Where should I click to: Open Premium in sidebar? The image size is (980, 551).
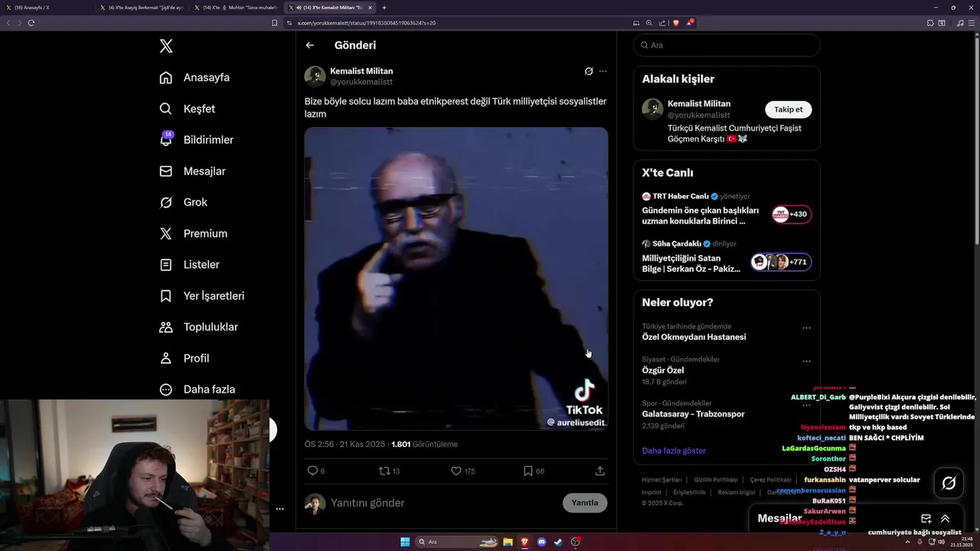tap(194, 233)
